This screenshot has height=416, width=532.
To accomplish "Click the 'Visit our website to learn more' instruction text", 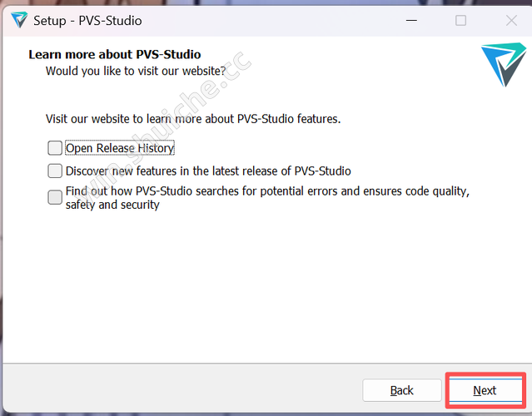I will click(x=193, y=119).
